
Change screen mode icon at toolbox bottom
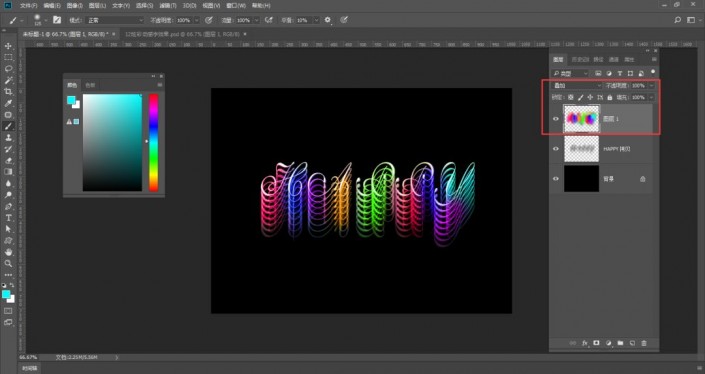point(8,322)
